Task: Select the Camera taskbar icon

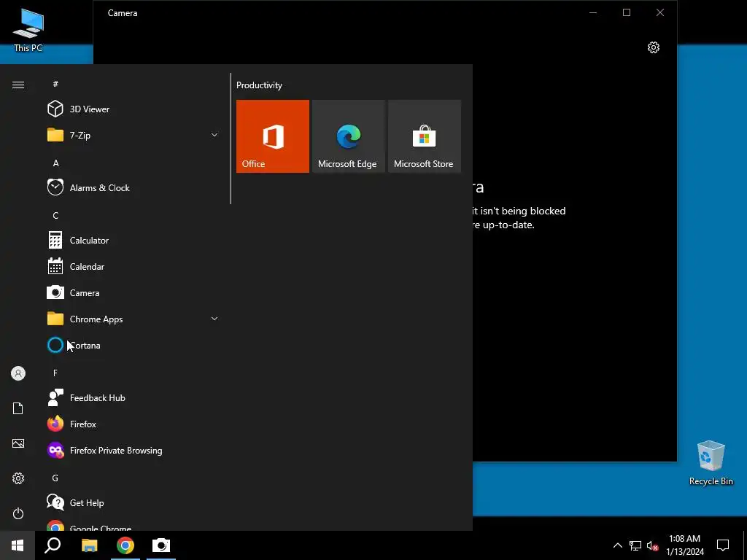Action: pos(161,545)
